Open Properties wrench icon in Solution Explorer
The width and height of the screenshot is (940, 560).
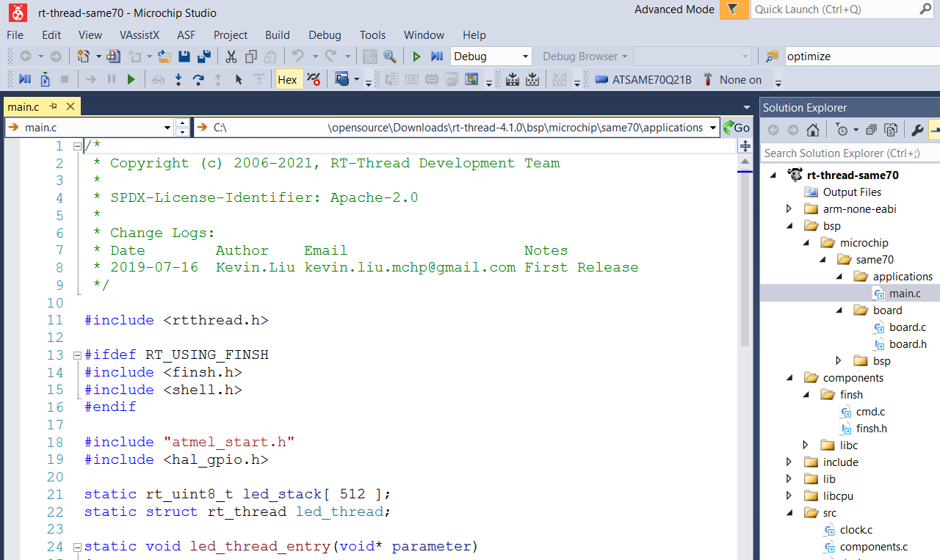916,130
